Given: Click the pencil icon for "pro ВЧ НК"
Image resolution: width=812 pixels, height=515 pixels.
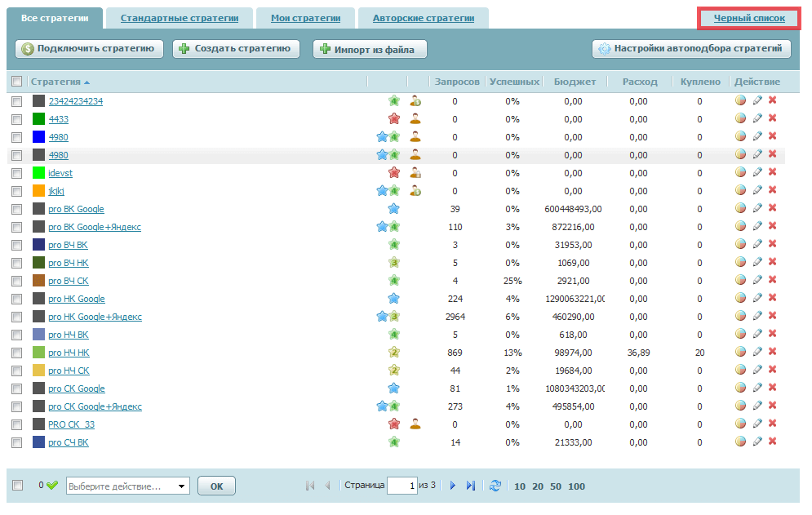Looking at the screenshot, I should (757, 262).
